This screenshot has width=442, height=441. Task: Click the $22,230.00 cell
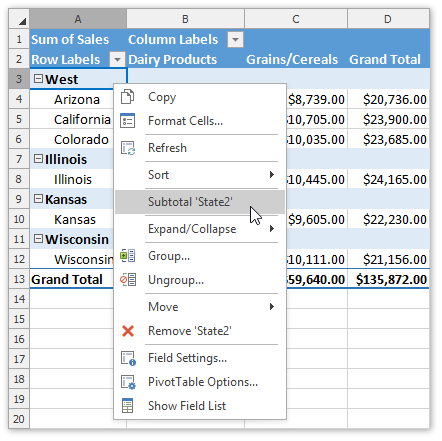pos(388,219)
